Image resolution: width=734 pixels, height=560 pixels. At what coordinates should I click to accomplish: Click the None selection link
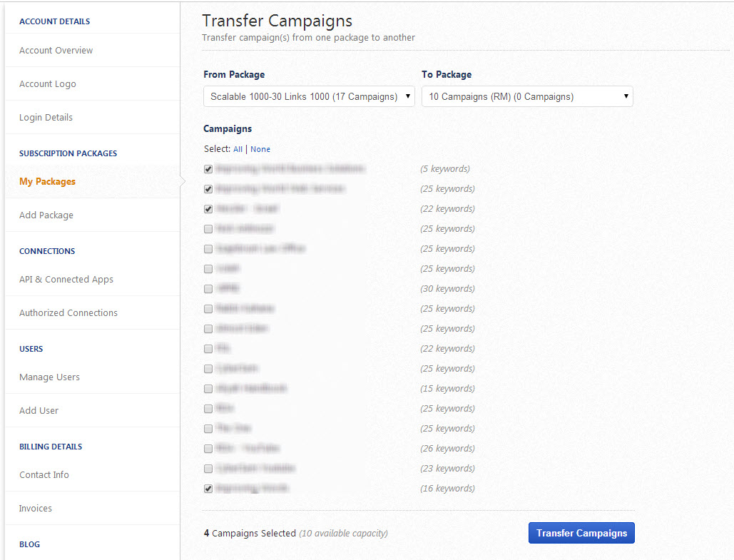click(260, 149)
